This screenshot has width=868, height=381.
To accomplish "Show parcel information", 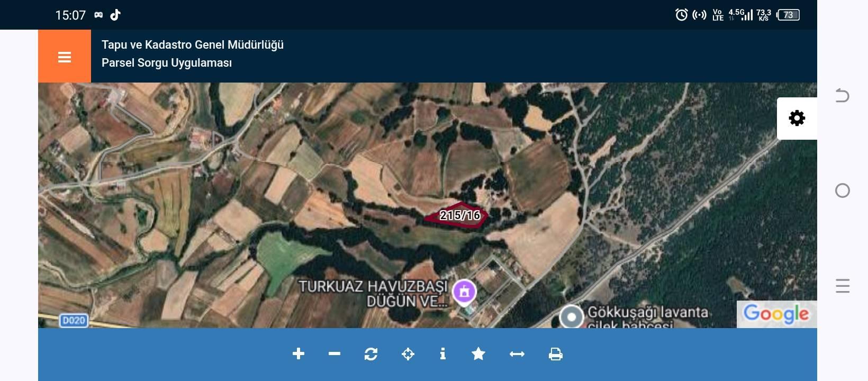I will pyautogui.click(x=443, y=354).
